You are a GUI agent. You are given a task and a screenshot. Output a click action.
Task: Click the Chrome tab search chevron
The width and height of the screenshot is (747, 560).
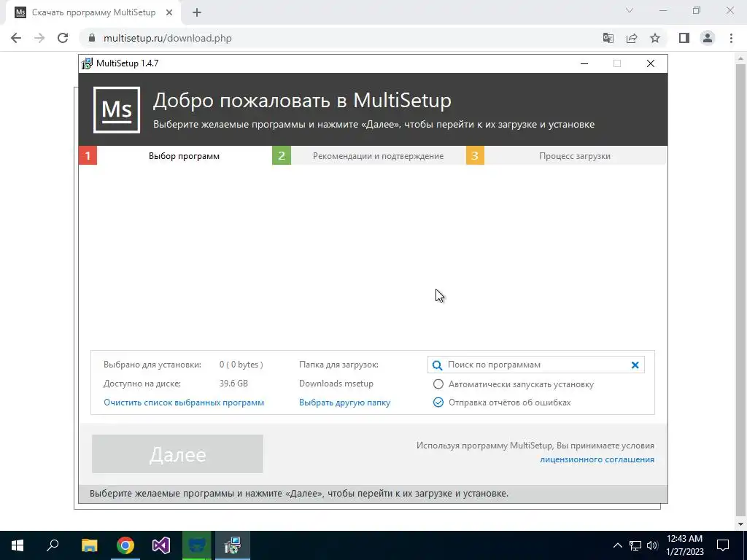click(630, 10)
